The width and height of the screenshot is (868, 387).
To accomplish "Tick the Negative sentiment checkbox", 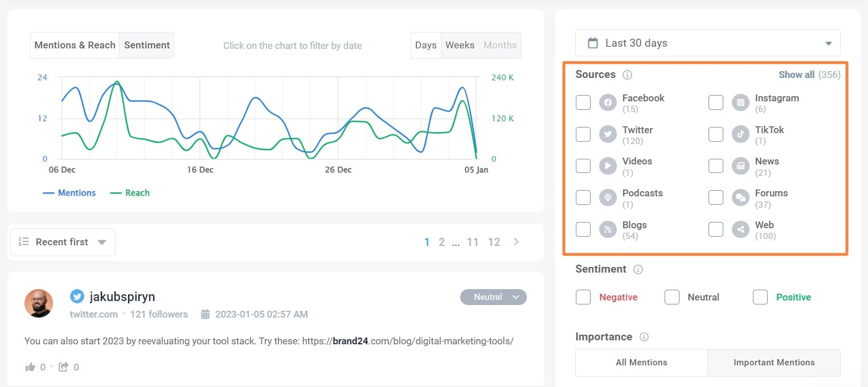I will pos(583,297).
